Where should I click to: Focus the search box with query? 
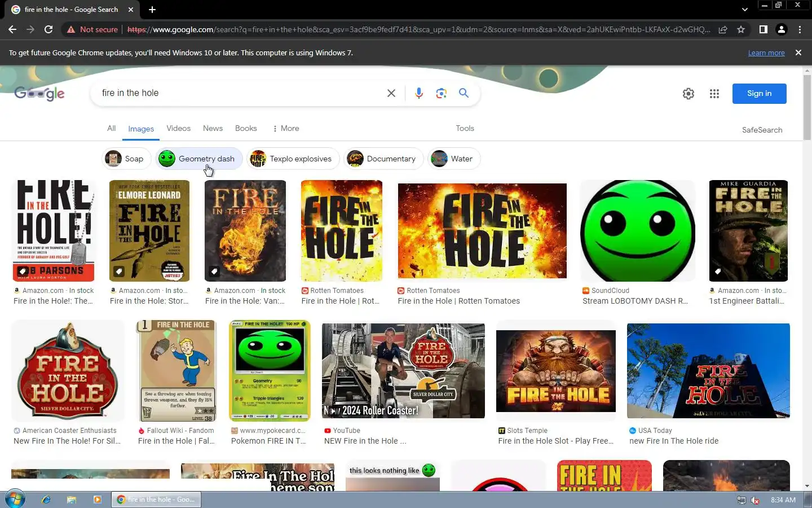click(240, 93)
